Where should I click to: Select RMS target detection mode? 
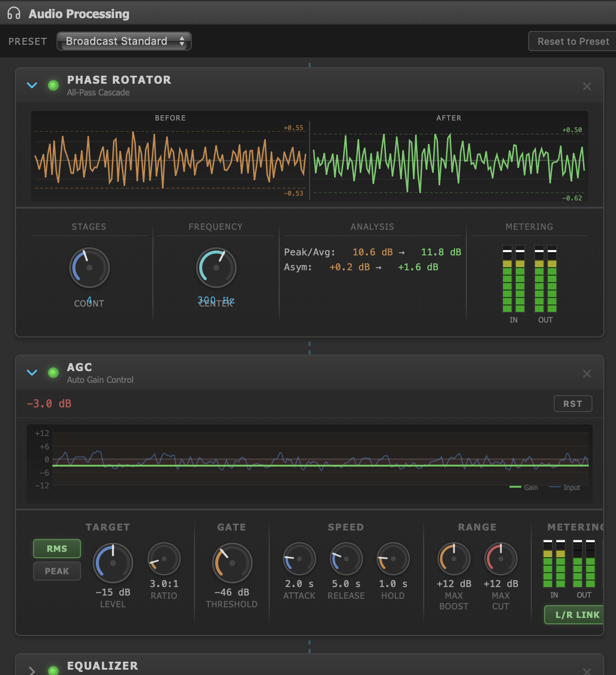tap(57, 549)
